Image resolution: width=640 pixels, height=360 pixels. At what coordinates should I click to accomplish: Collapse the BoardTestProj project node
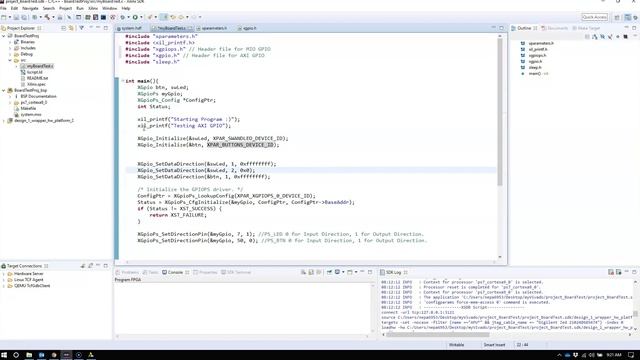point(4,36)
